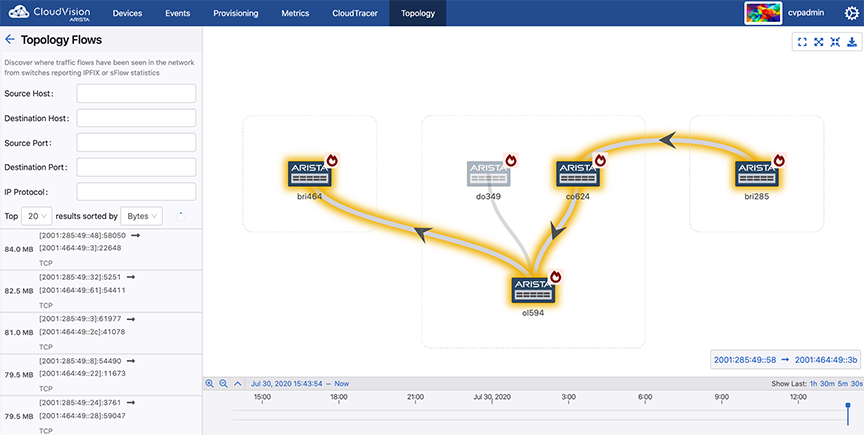The width and height of the screenshot is (864, 435).
Task: Open the sorted by Bytes dropdown
Action: click(141, 217)
